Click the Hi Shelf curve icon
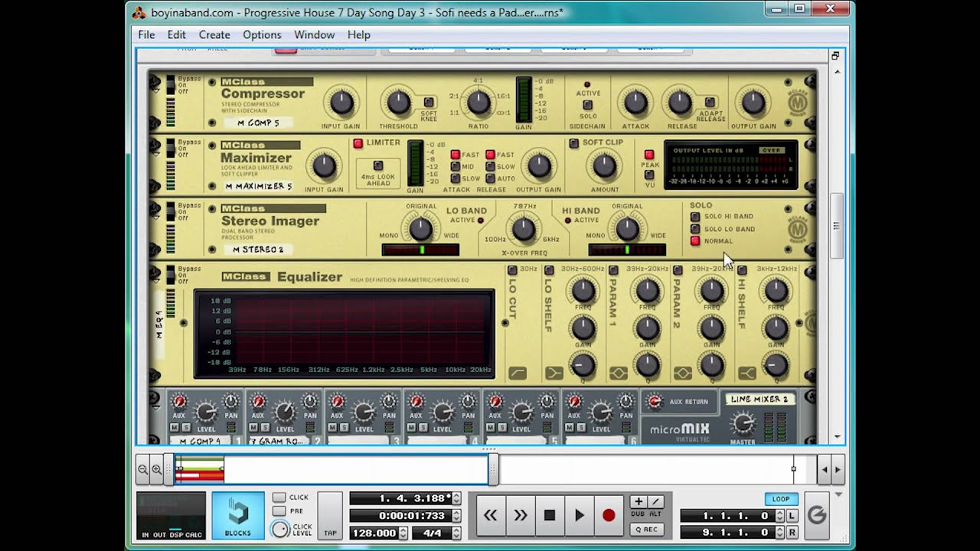The height and width of the screenshot is (551, 980). point(747,373)
